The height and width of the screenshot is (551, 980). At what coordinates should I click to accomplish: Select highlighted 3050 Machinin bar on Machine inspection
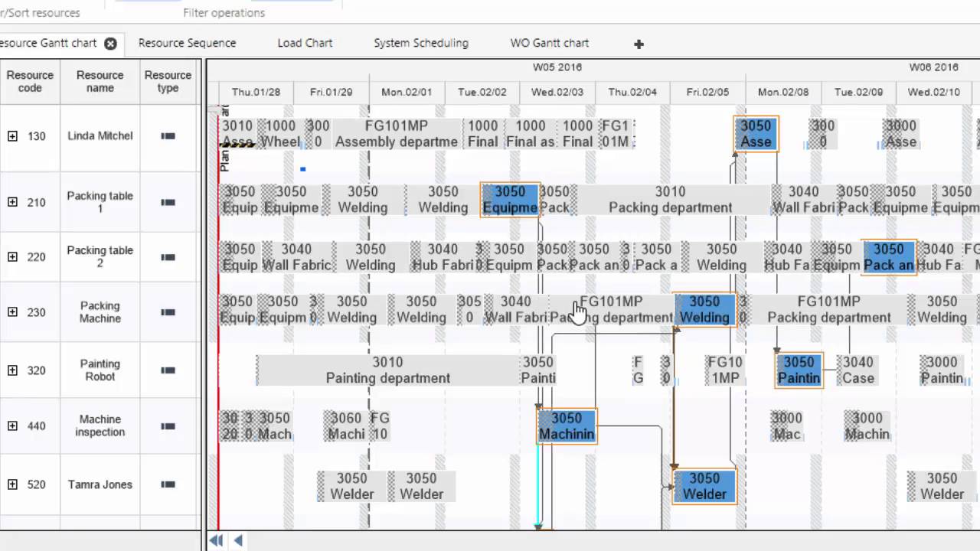click(567, 426)
